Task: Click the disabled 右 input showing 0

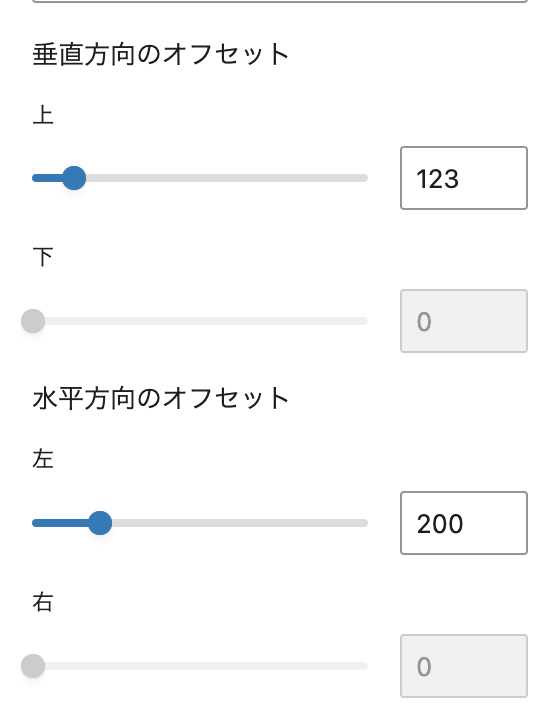Action: 464,666
